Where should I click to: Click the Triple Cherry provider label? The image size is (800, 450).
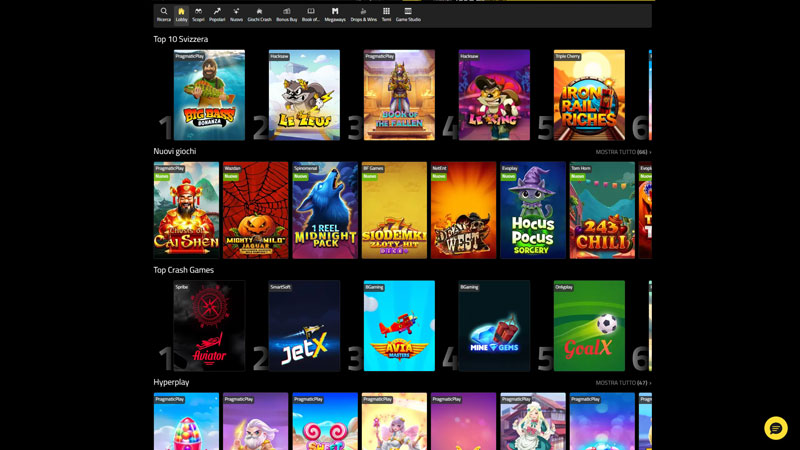[x=568, y=57]
